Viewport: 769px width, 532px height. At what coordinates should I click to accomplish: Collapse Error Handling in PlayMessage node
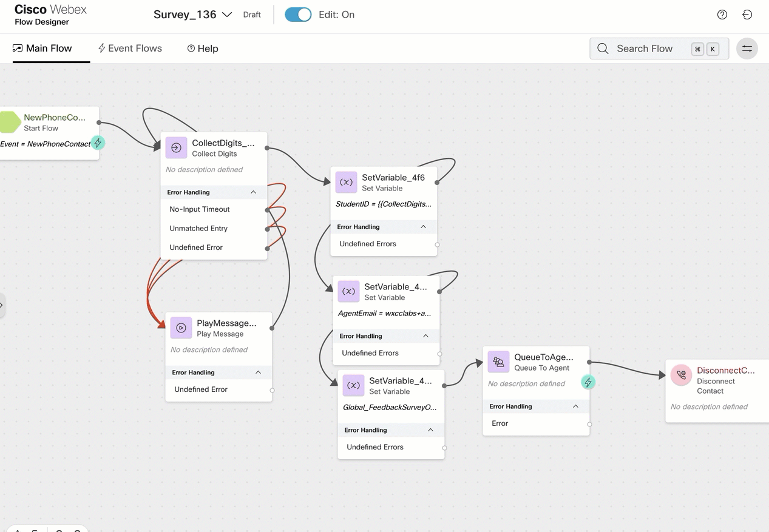258,372
